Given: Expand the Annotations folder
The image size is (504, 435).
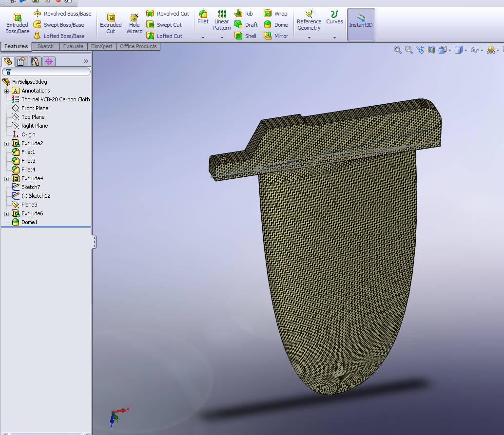Looking at the screenshot, I should click(6, 91).
